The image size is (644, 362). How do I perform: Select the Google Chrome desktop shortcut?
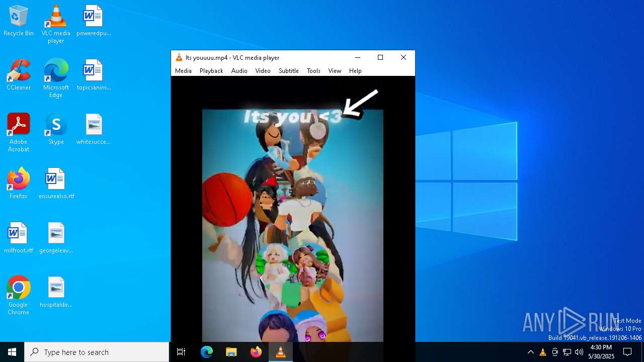pos(19,296)
